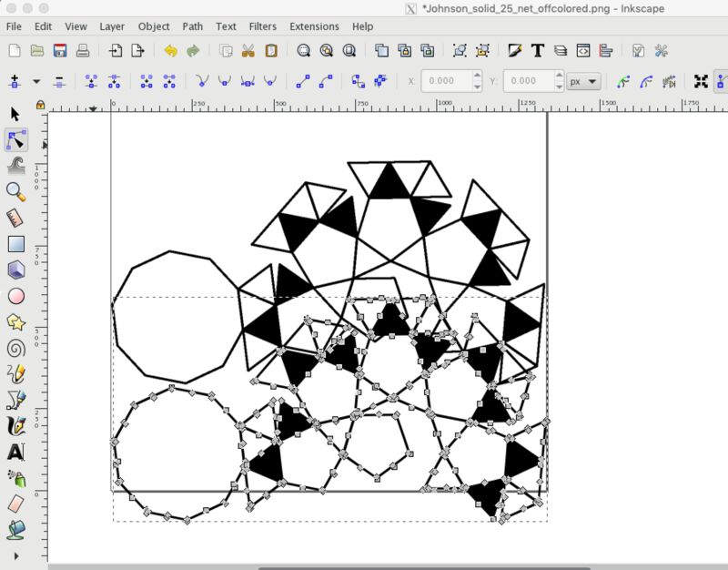
Task: Select the Bezier pen tool
Action: (x=15, y=400)
